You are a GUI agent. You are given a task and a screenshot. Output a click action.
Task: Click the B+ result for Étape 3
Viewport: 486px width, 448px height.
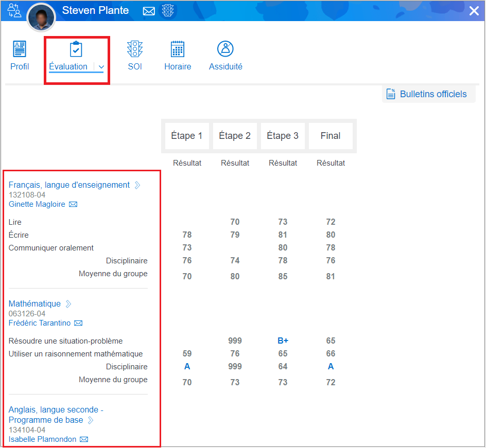[283, 341]
